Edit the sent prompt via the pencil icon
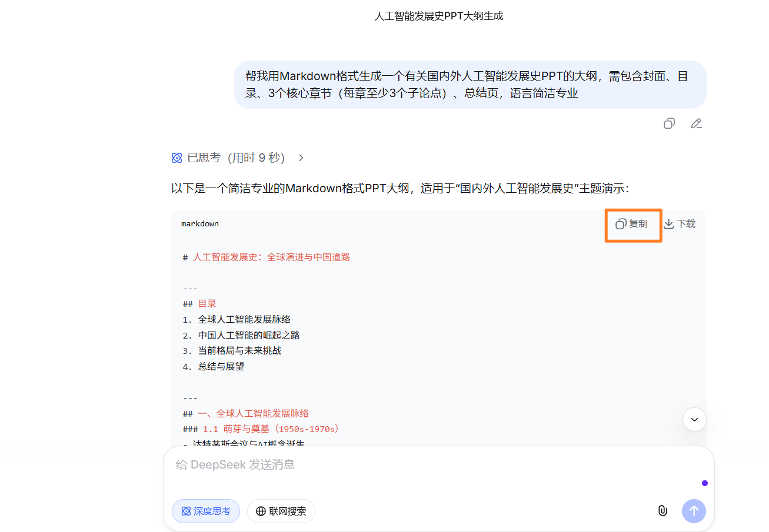Image resolution: width=769 pixels, height=532 pixels. pos(696,123)
